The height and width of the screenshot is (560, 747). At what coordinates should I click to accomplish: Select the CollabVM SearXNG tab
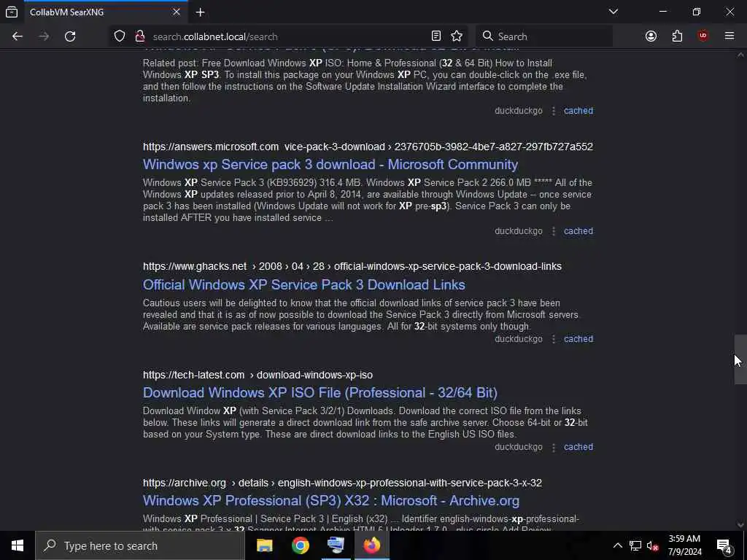tap(106, 12)
